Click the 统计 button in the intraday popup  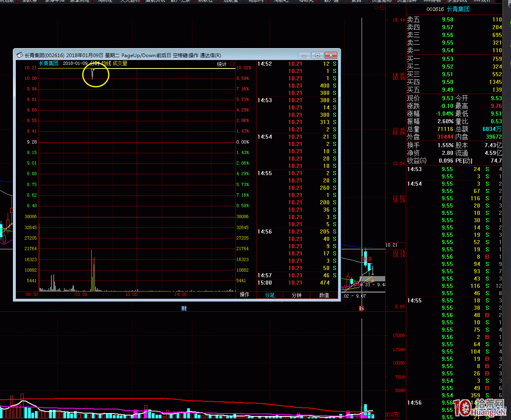[222, 64]
